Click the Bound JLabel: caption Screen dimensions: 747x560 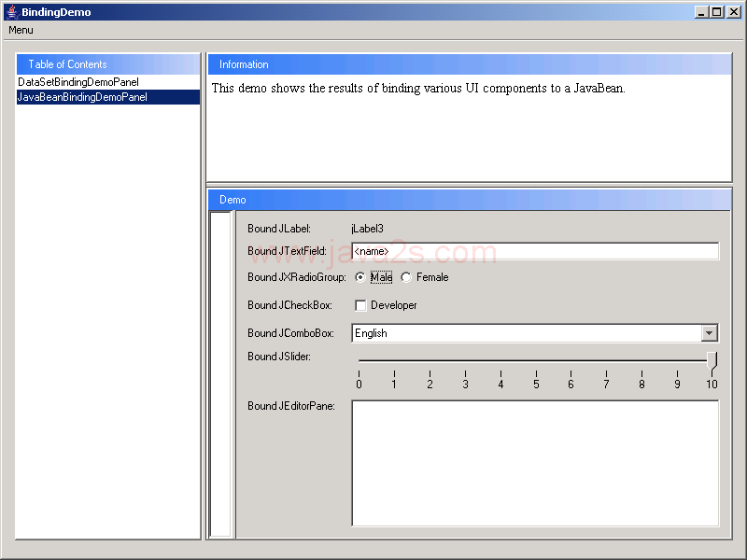[279, 229]
